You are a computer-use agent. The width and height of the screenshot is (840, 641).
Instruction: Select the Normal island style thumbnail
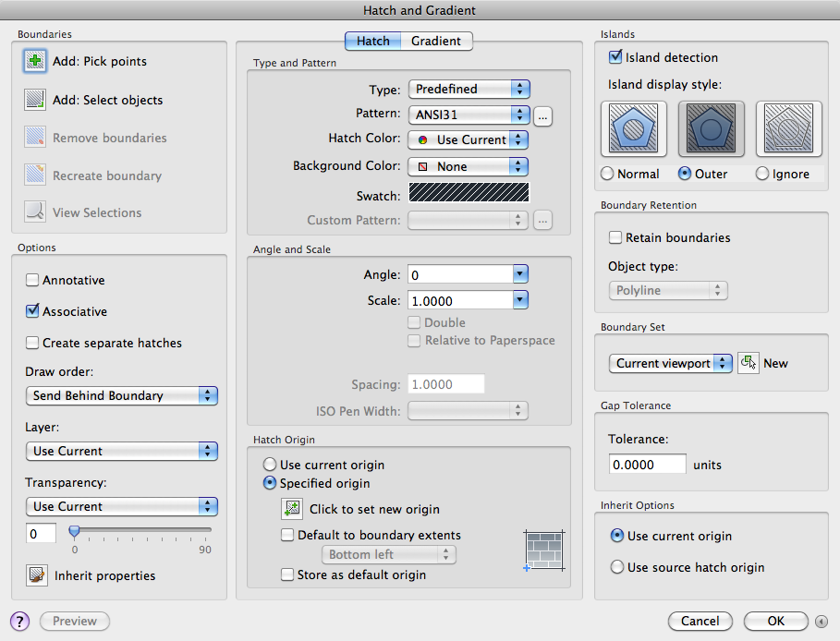pos(634,128)
